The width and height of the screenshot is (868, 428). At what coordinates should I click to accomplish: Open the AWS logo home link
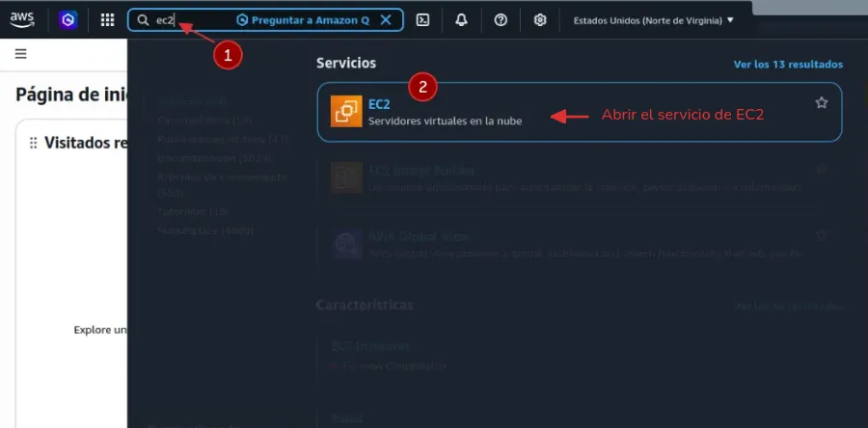(22, 20)
